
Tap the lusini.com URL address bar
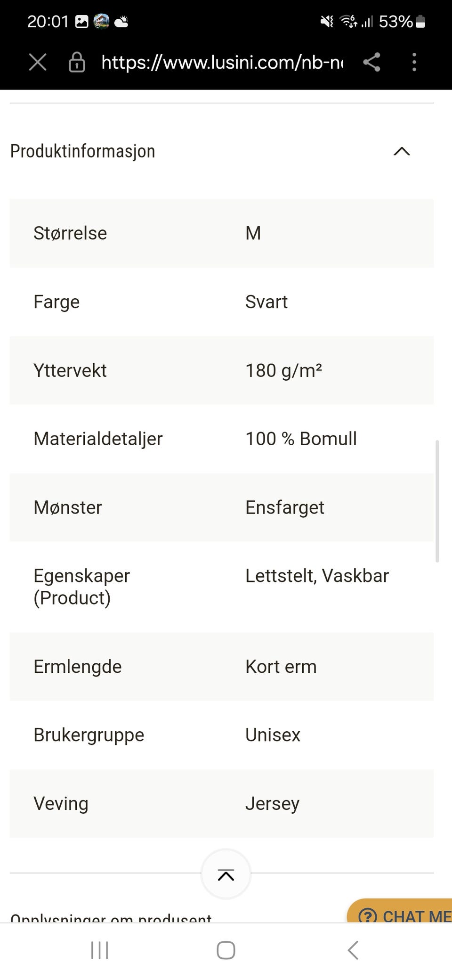pyautogui.click(x=222, y=62)
